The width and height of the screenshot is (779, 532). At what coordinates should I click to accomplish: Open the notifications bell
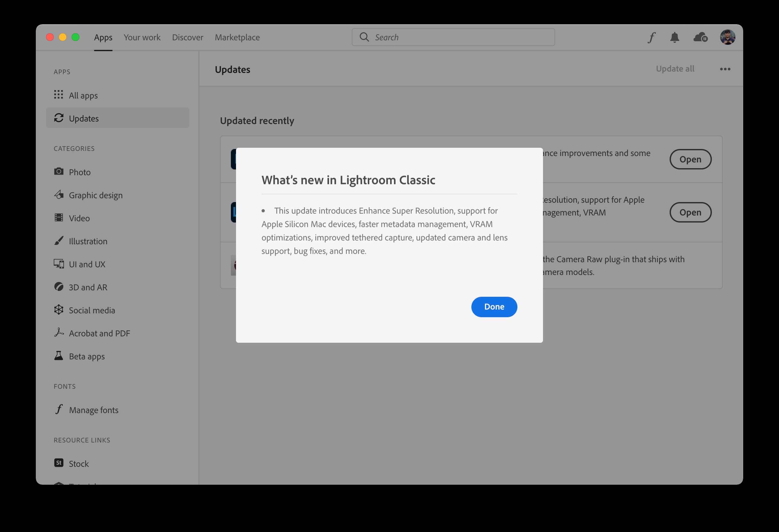point(674,37)
